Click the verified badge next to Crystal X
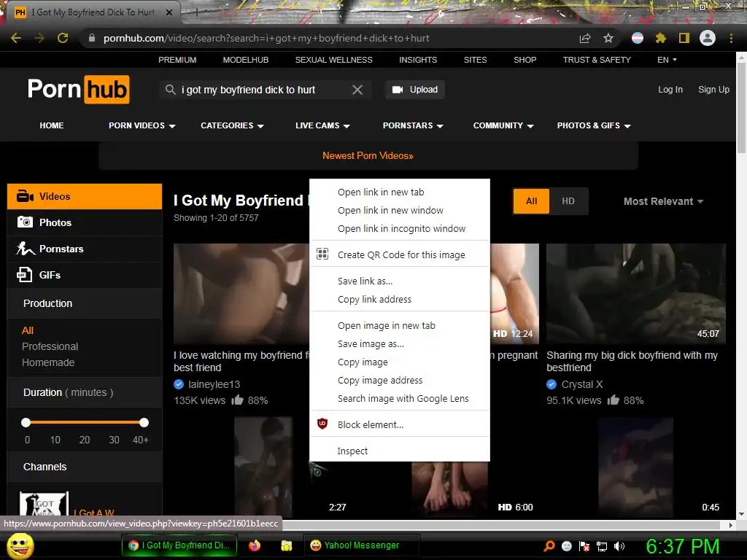The width and height of the screenshot is (747, 560). click(x=551, y=384)
